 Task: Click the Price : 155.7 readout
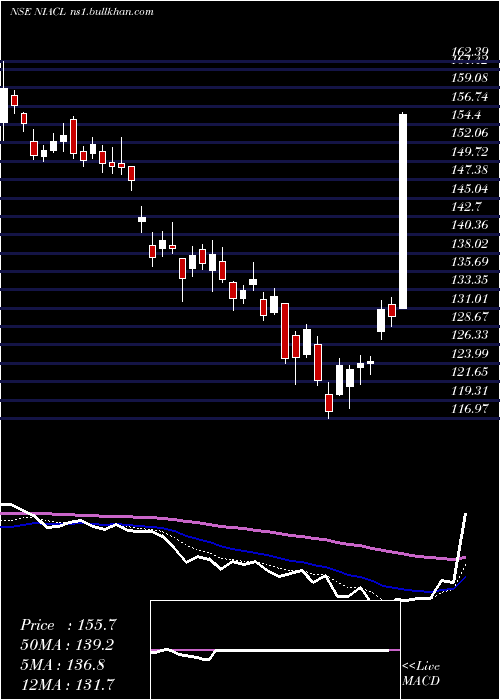pos(68,625)
